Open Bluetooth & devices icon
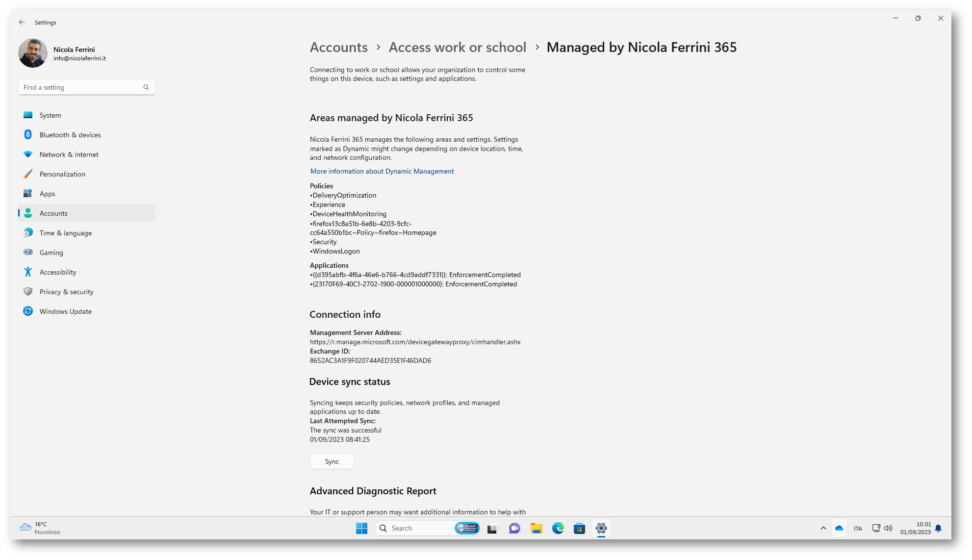Viewport: 972px width, 560px height. (x=28, y=135)
